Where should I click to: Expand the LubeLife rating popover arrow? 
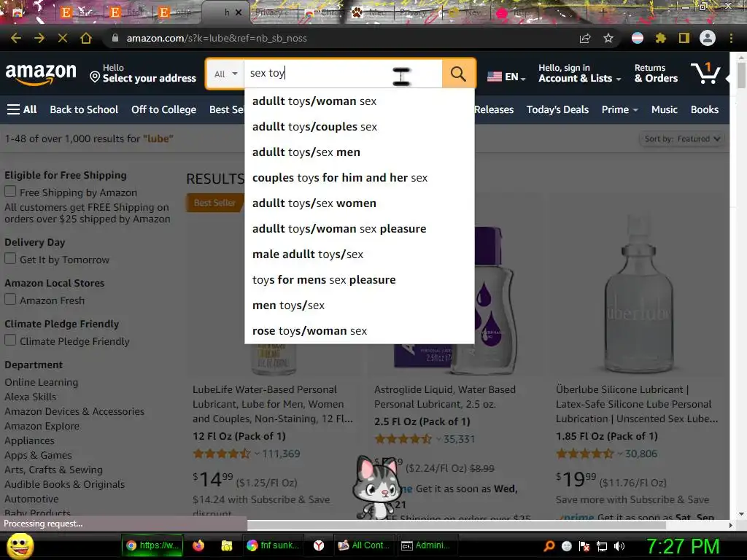257,454
